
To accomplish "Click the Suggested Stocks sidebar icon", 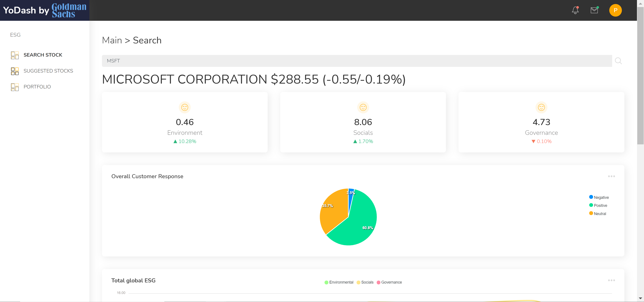I will [x=15, y=71].
